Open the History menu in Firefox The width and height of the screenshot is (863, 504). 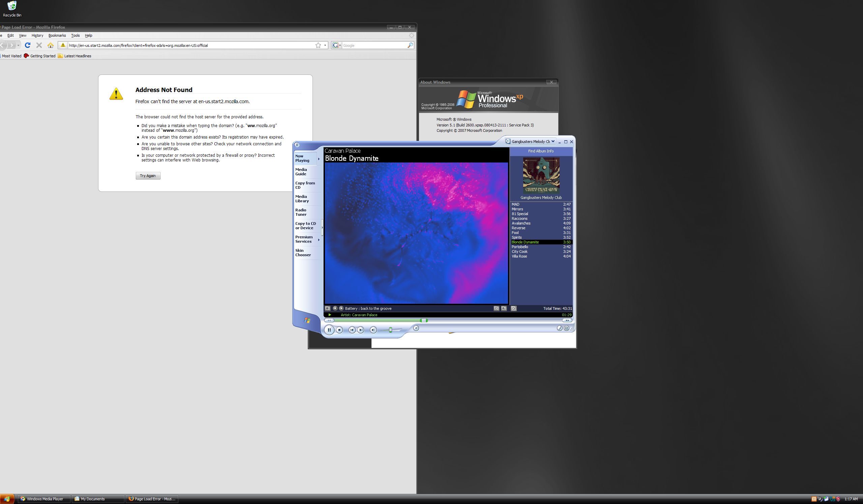click(x=37, y=35)
